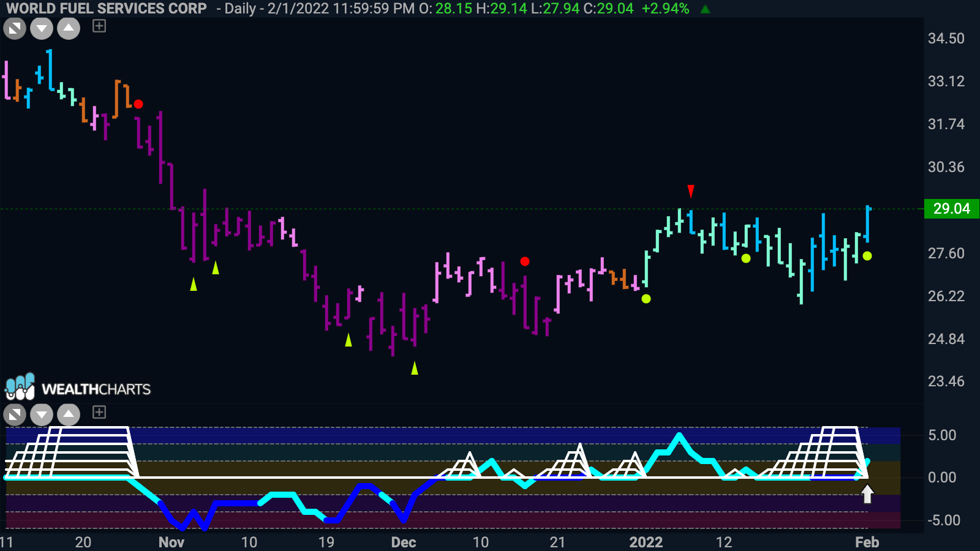Click the up arrow button in price panel

tap(69, 28)
